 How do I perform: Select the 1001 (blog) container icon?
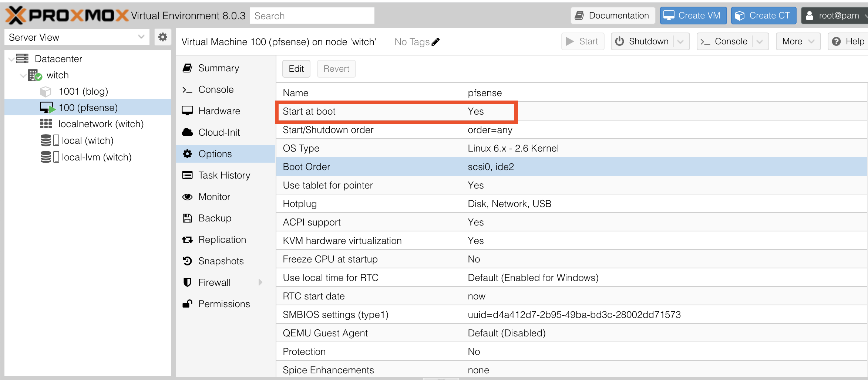[46, 91]
